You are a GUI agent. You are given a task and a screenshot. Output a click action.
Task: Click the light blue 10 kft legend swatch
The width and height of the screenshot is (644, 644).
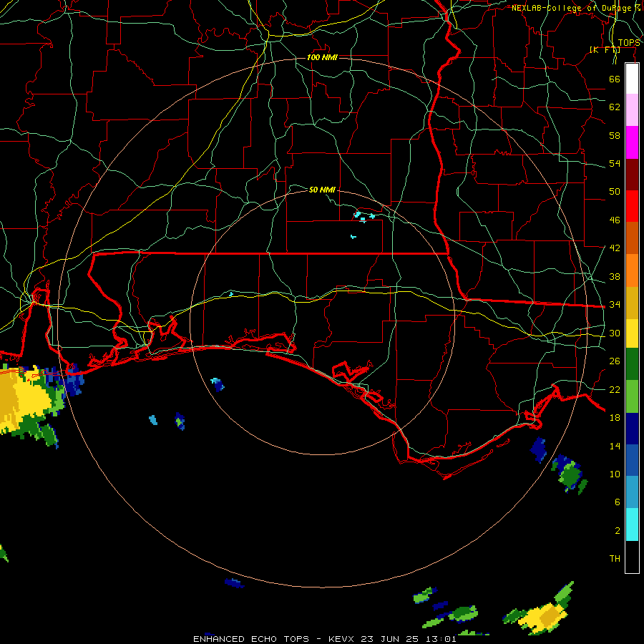click(632, 492)
